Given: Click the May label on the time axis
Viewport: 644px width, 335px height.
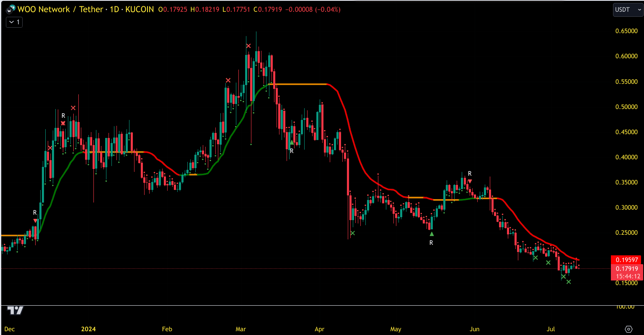Looking at the screenshot, I should click(396, 329).
